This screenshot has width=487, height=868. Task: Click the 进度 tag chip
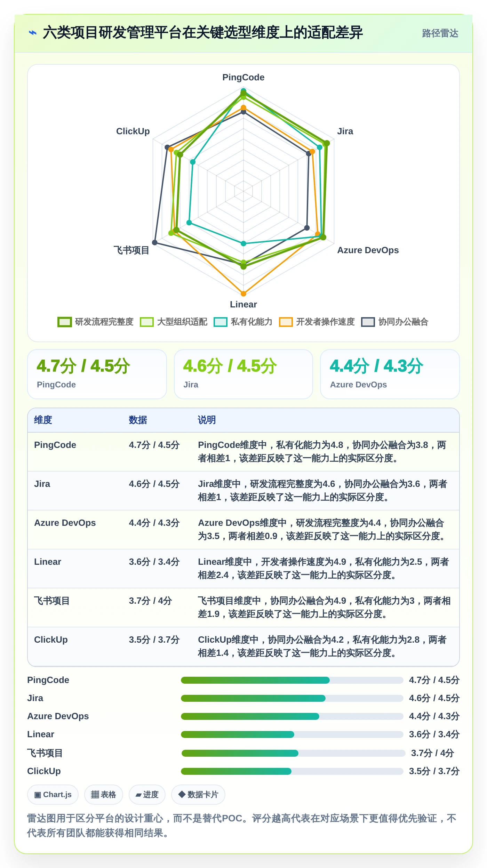(147, 795)
